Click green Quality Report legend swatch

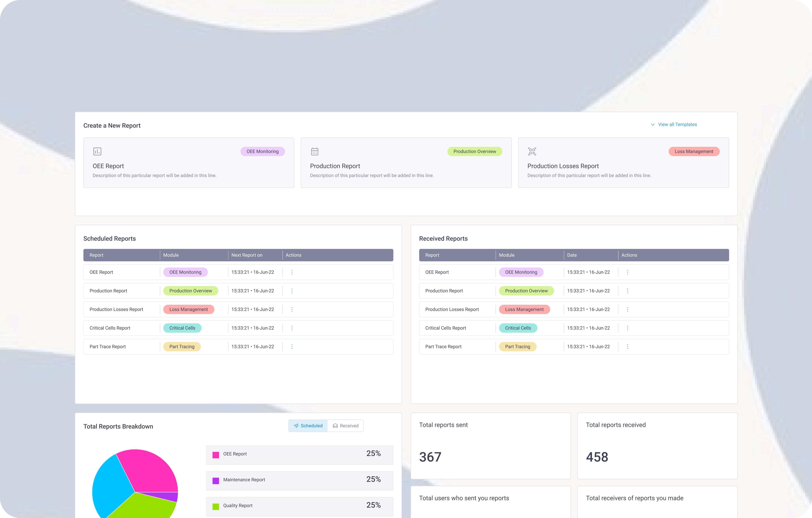216,507
